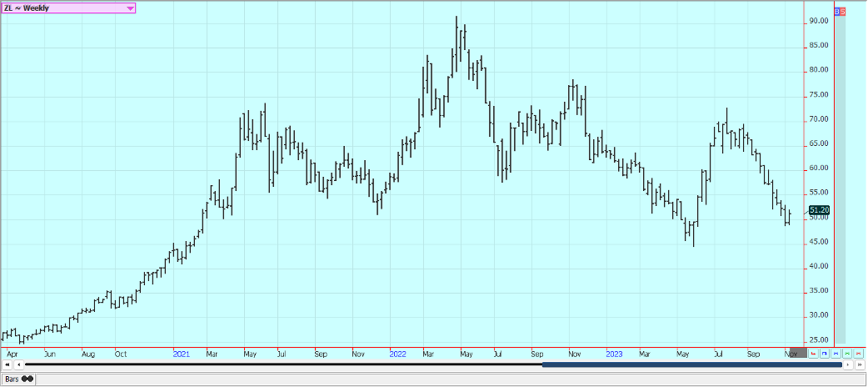This screenshot has height=387, width=868.
Task: Click the red stepped-arrow icon
Action: click(x=813, y=353)
